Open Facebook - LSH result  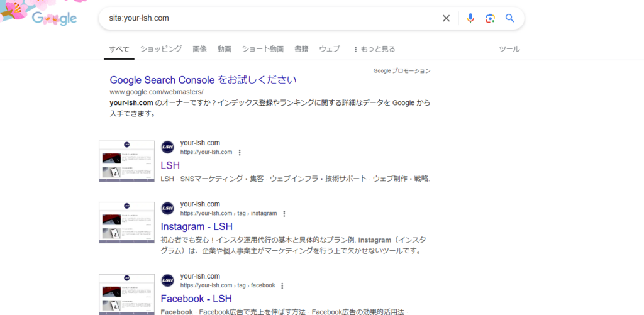point(196,299)
